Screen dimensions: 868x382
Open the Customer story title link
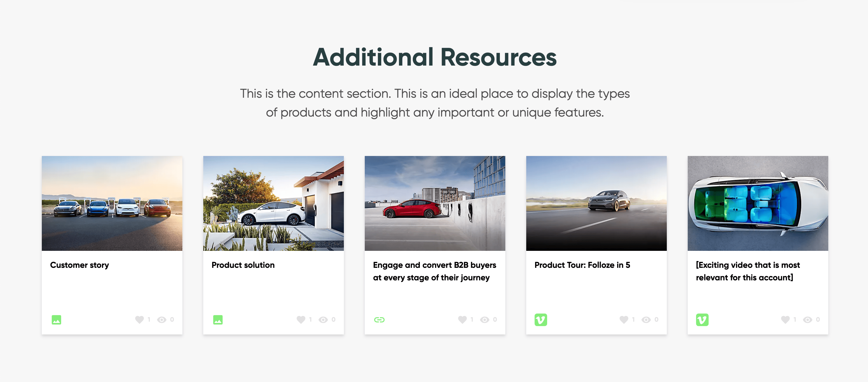pos(79,265)
